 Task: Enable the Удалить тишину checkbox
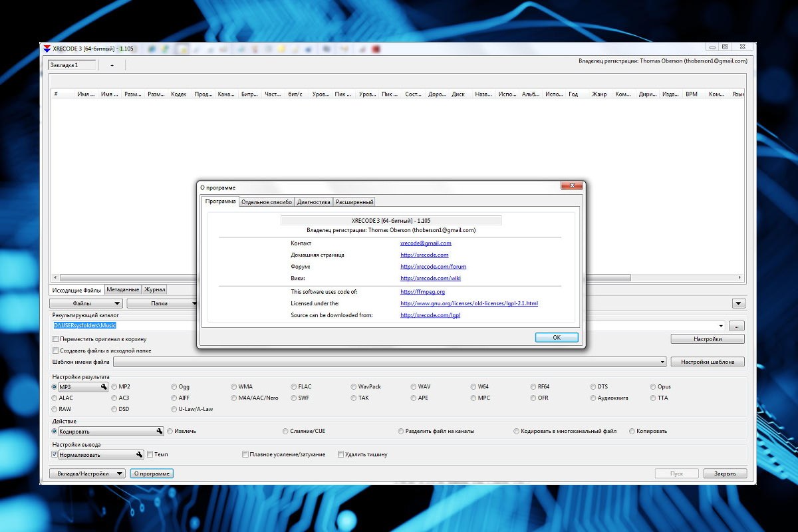341,455
